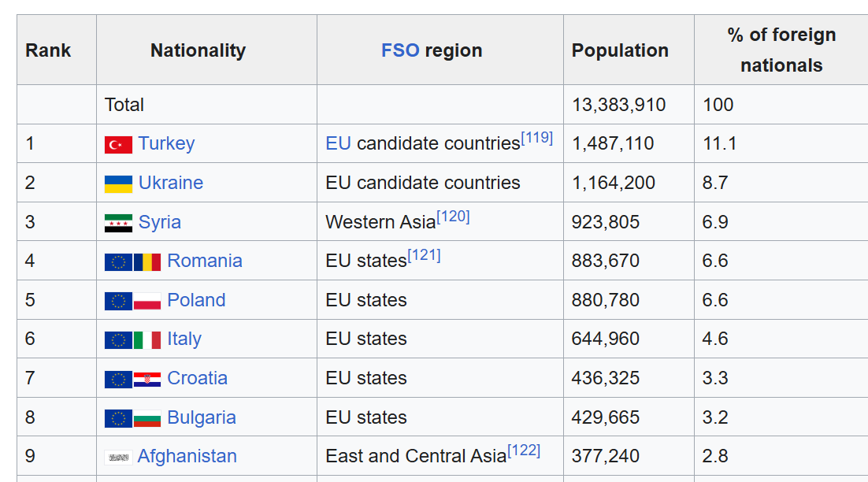This screenshot has width=868, height=482.
Task: Open the Turkey nationality link
Action: pyautogui.click(x=166, y=143)
